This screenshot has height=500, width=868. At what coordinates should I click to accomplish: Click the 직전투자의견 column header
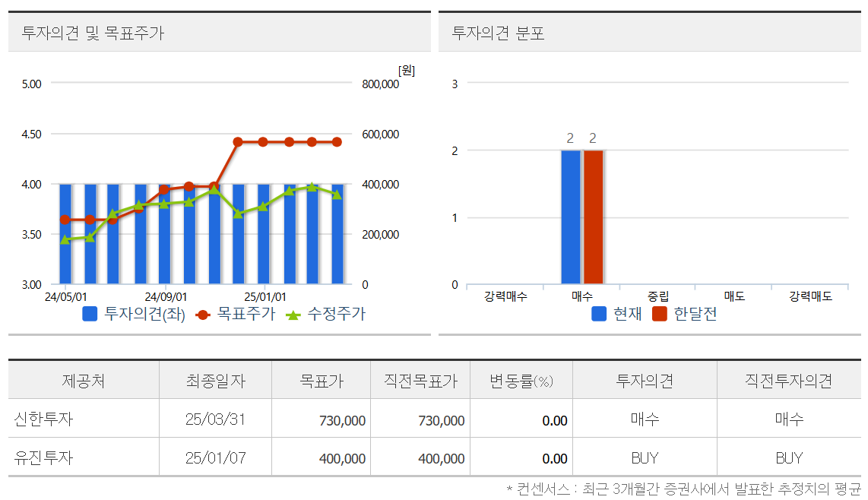pos(789,381)
